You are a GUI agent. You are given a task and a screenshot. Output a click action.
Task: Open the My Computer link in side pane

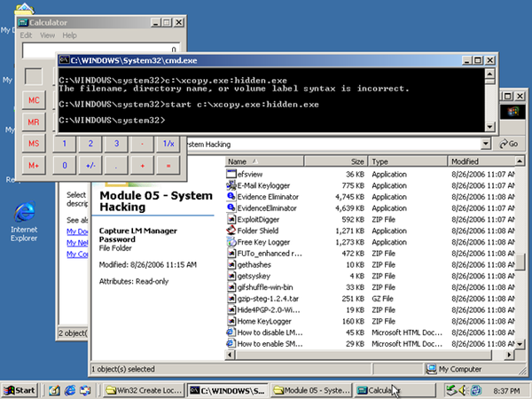[x=77, y=254]
